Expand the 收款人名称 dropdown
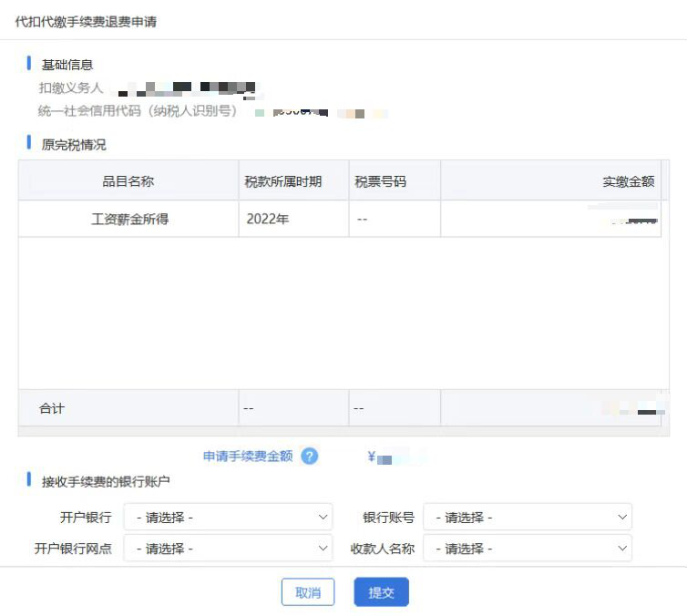Screen dimensions: 687x616 click(527, 548)
